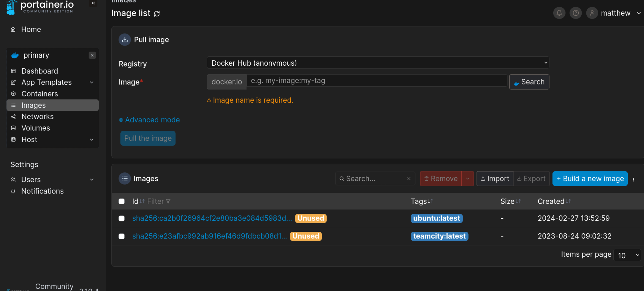The height and width of the screenshot is (291, 644).
Task: Focus the image name input field
Action: pos(377,81)
